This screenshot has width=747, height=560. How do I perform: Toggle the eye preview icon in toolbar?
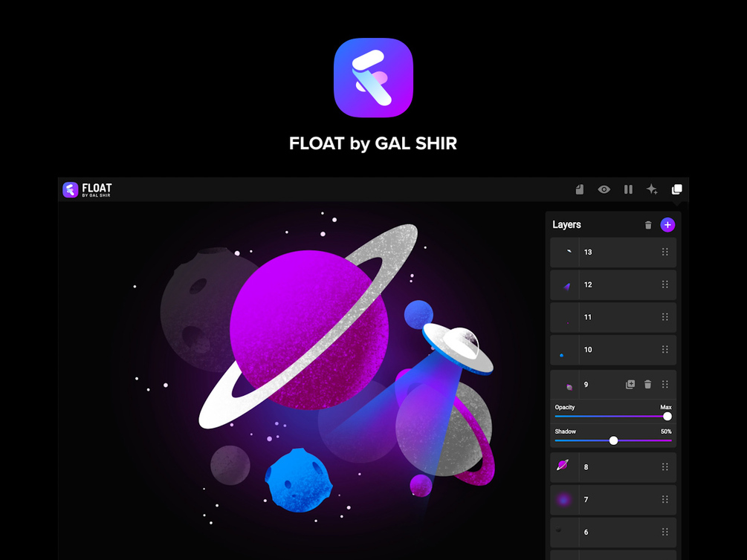point(604,189)
